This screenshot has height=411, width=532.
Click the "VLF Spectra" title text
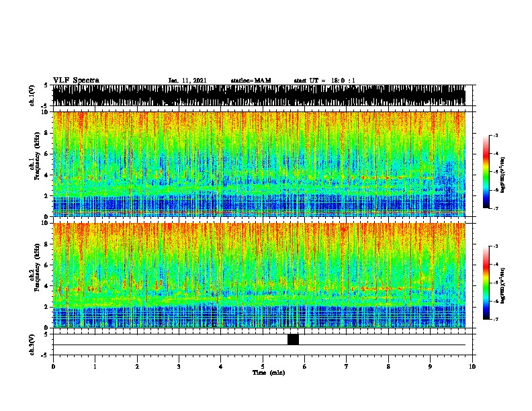point(76,81)
